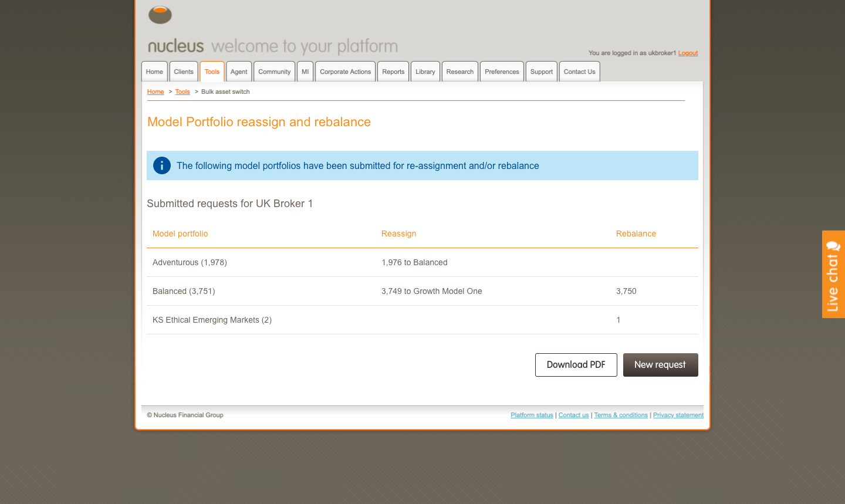Open the Contact us footer link
This screenshot has height=504, width=845.
pyautogui.click(x=573, y=415)
